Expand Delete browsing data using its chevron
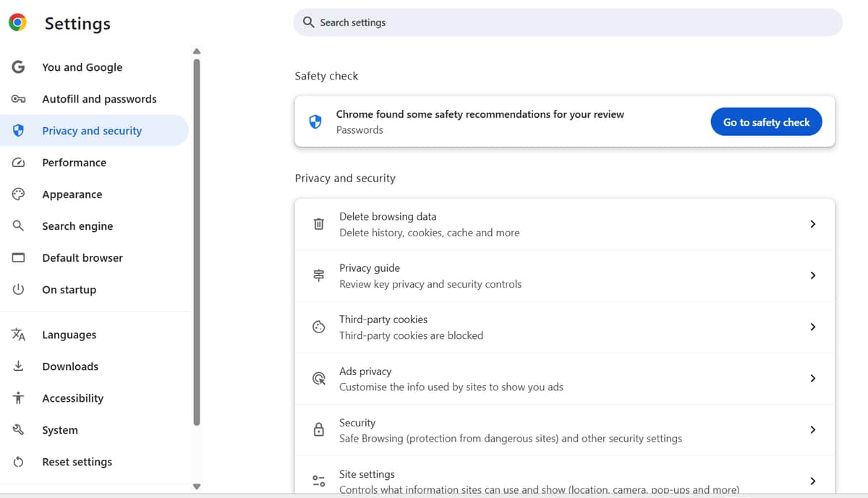This screenshot has height=498, width=868. 812,224
